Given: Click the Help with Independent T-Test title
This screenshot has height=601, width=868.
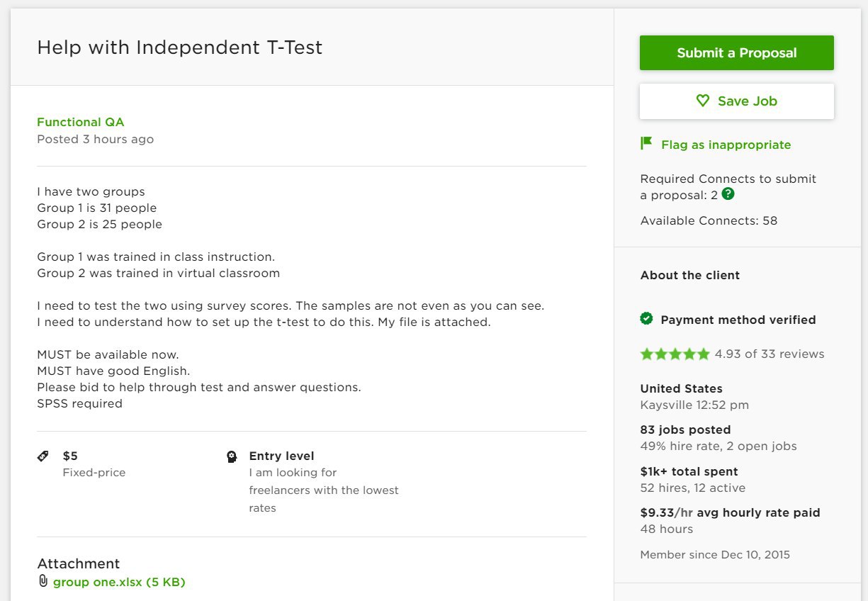Looking at the screenshot, I should [x=180, y=47].
